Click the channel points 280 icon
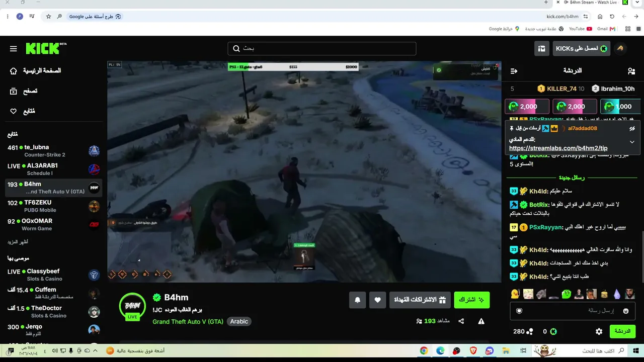Screen dimensions: 644x362 [x=530, y=332]
